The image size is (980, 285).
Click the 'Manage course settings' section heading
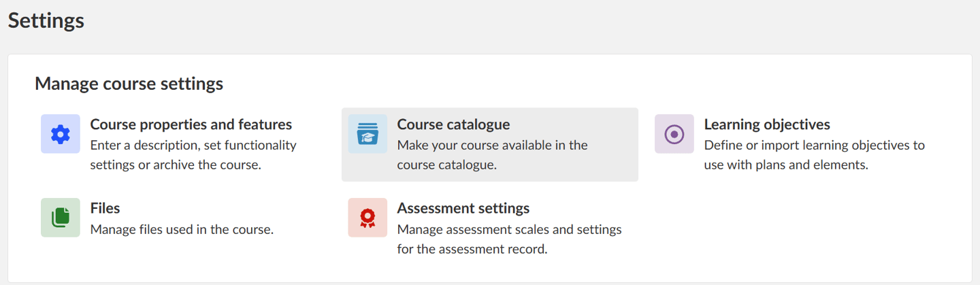tap(129, 84)
